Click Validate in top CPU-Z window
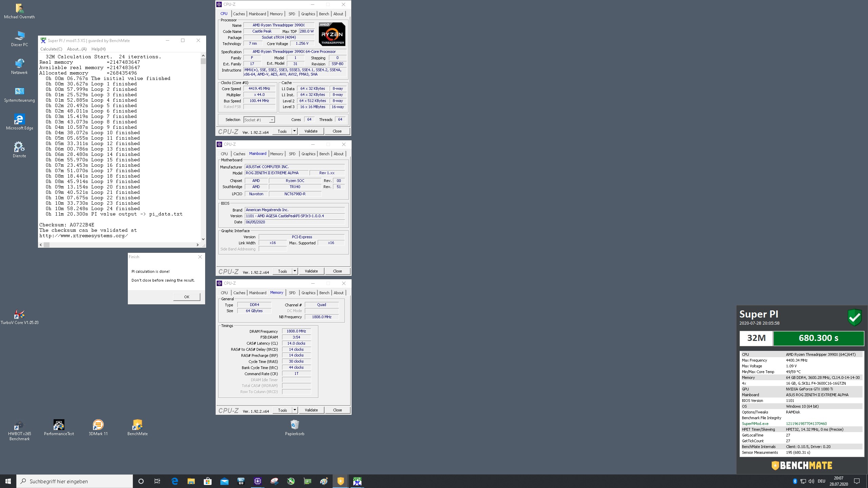 [x=311, y=131]
